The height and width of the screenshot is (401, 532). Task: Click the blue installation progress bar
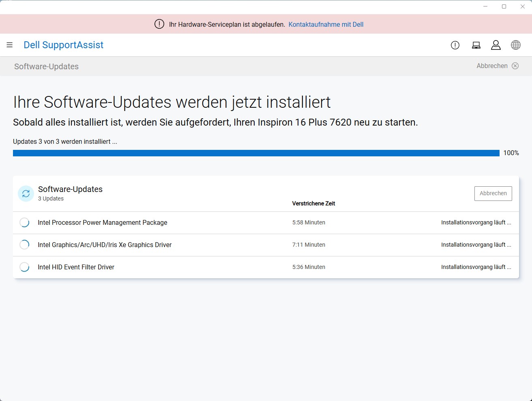click(256, 153)
